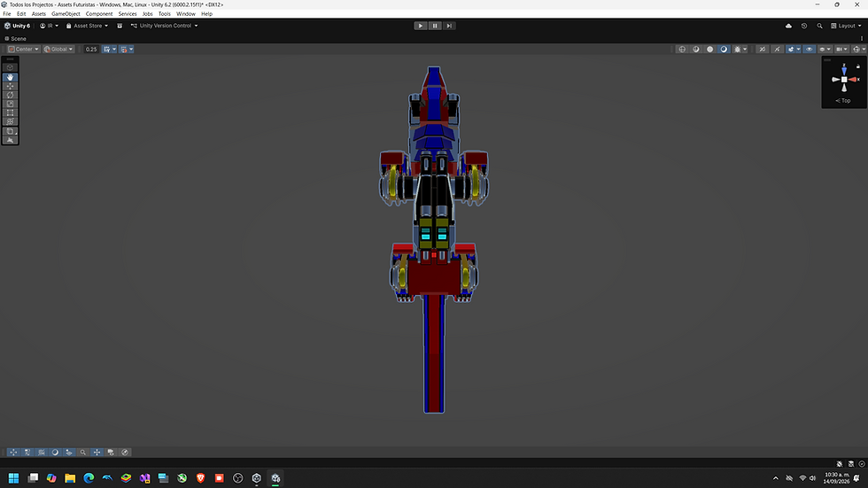Open the Asset Store dropdown
This screenshot has width=868, height=488.
(x=87, y=26)
